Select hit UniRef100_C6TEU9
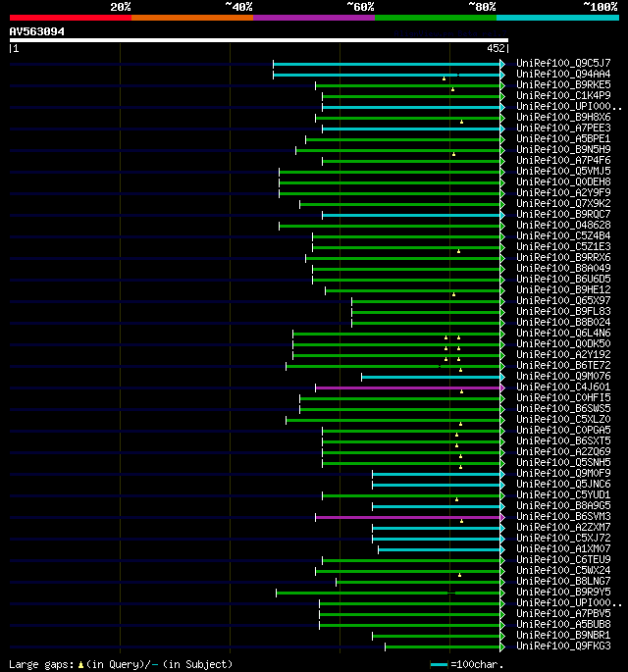This screenshot has width=628, height=672. click(563, 559)
